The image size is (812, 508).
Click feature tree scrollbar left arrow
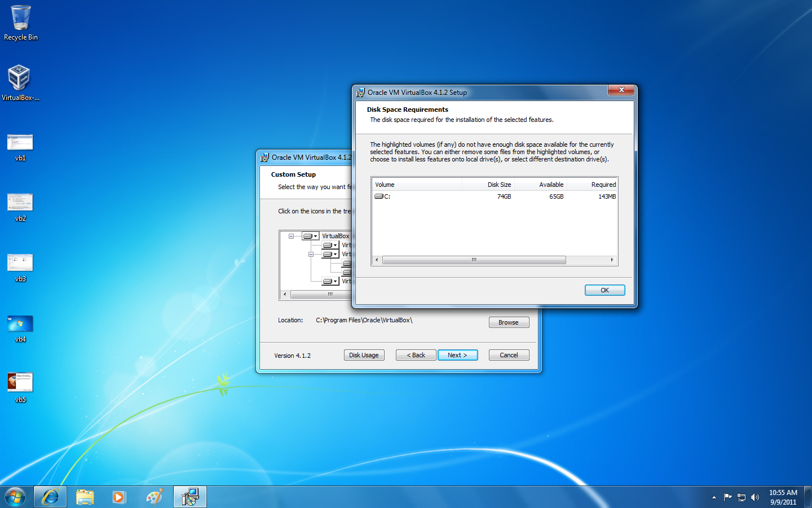tap(285, 294)
